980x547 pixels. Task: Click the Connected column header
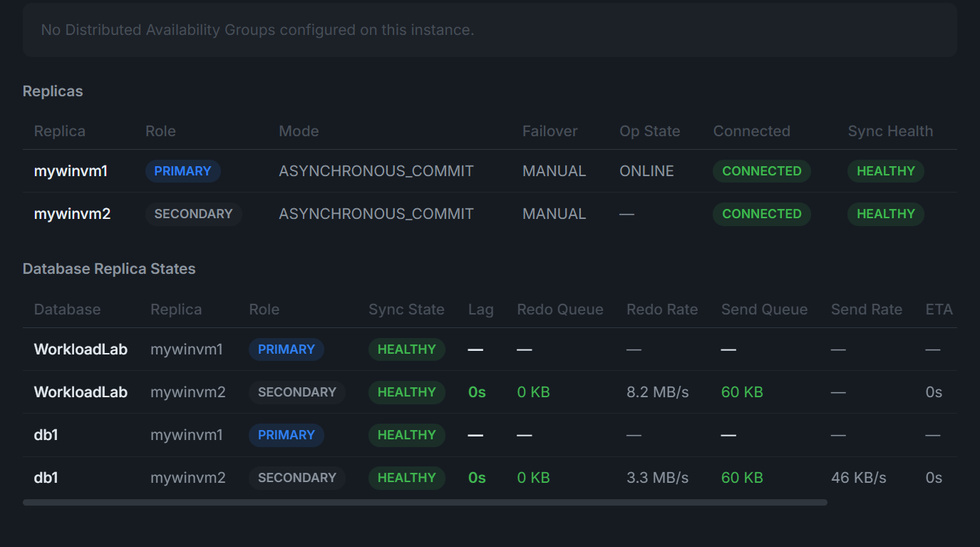[x=752, y=131]
